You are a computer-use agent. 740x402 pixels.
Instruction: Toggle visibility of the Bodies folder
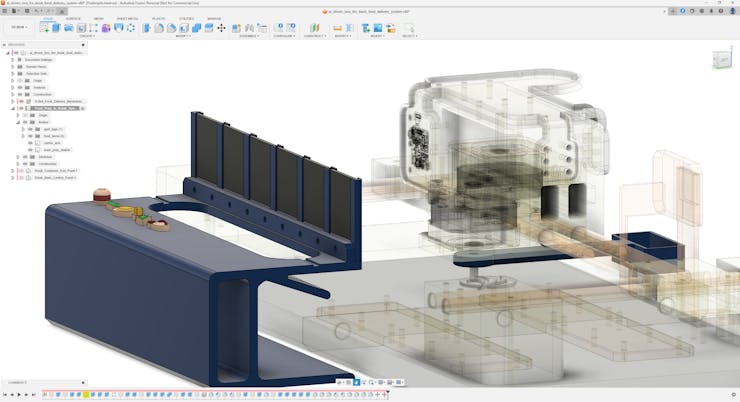pos(24,122)
